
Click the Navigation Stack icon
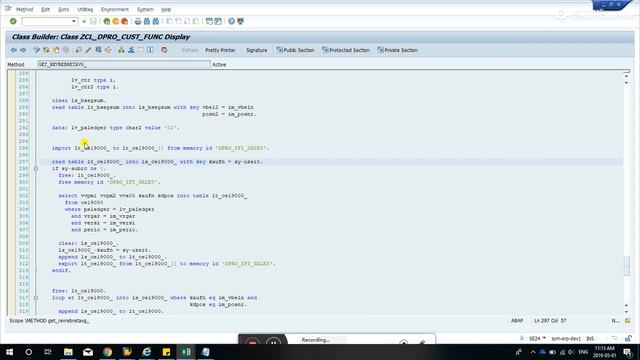coord(131,50)
